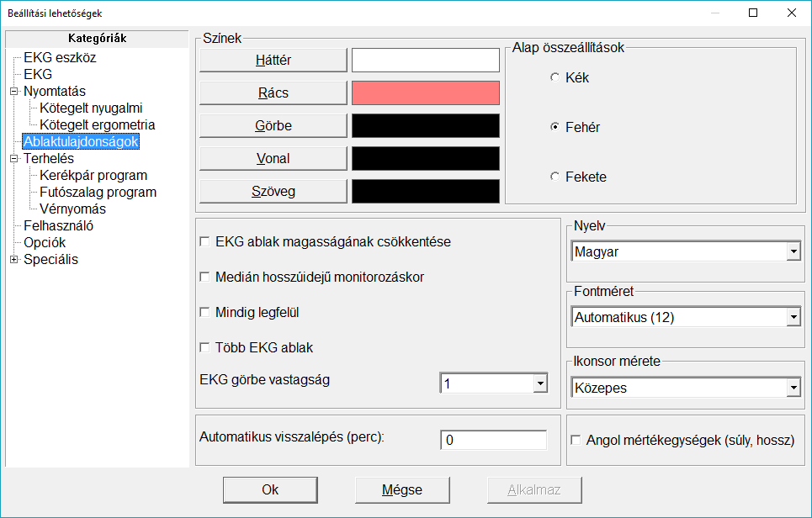Select Ablaktulajdonságok in the tree

coord(81,142)
